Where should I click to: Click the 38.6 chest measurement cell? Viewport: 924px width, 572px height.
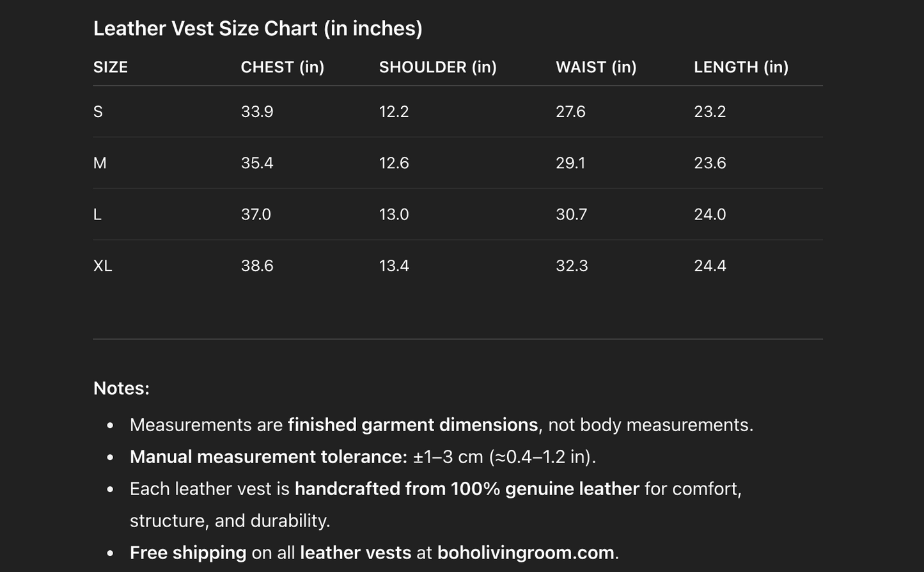point(257,266)
